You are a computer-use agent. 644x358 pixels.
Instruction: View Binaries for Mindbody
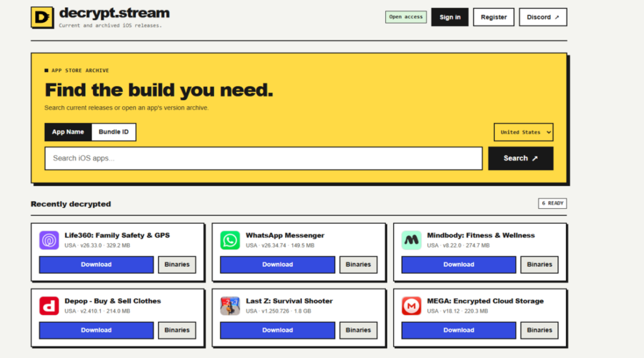pyautogui.click(x=539, y=265)
